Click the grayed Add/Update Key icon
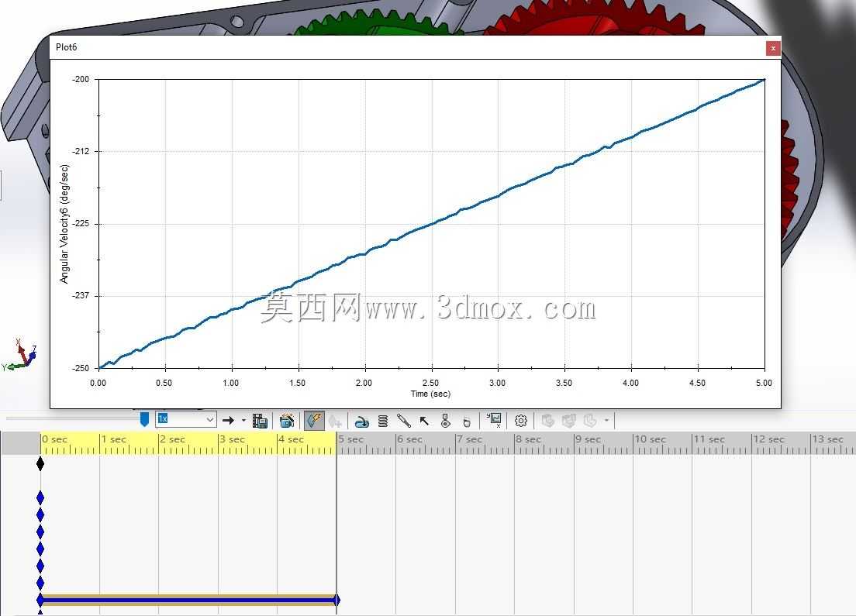Viewport: 856px width, 616px height. [x=335, y=421]
